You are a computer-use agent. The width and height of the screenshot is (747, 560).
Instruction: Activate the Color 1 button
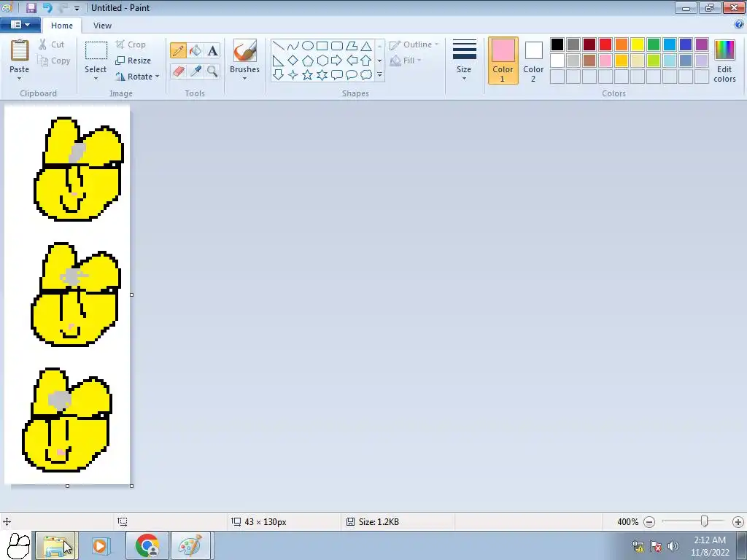pyautogui.click(x=503, y=61)
